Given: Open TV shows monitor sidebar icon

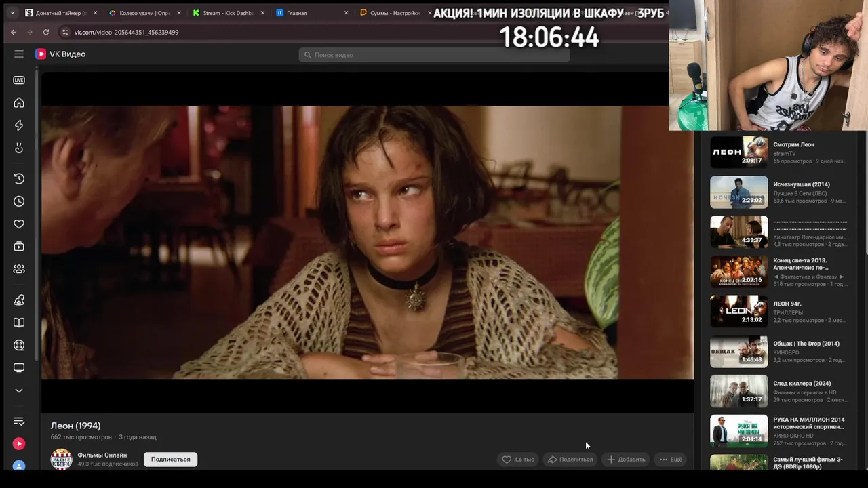Looking at the screenshot, I should (19, 368).
